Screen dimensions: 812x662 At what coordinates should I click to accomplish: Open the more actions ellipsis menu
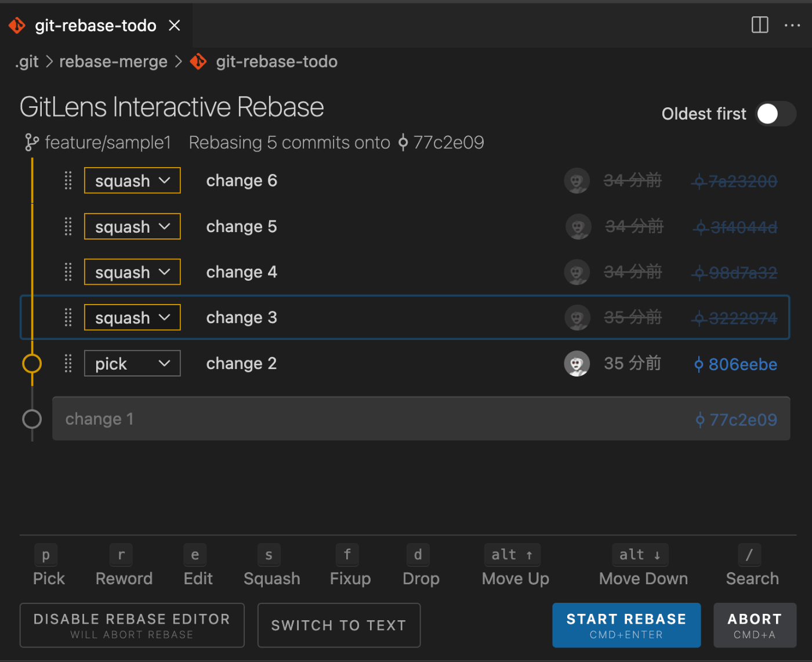[792, 25]
